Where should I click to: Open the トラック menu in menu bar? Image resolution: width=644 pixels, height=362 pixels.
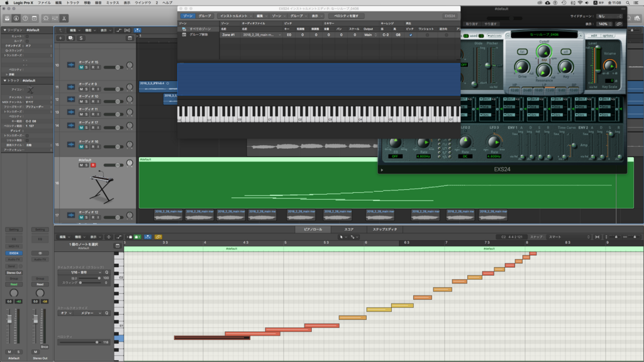pos(73,3)
